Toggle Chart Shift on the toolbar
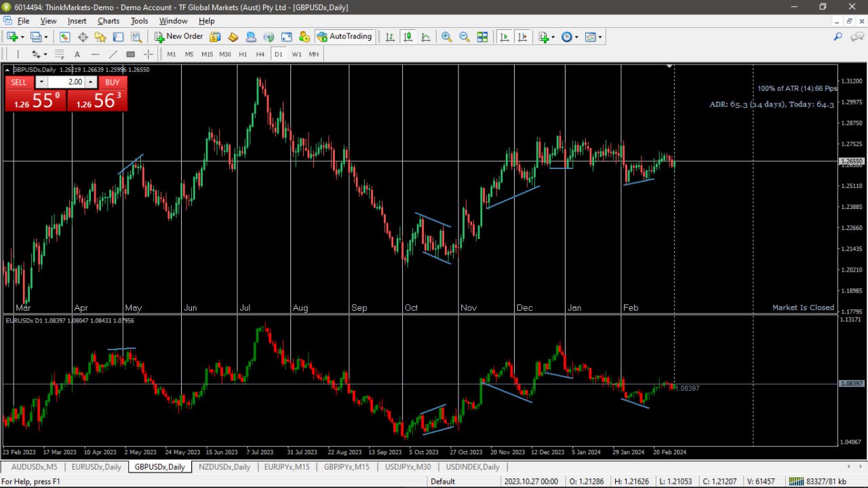The image size is (868, 488). click(522, 37)
